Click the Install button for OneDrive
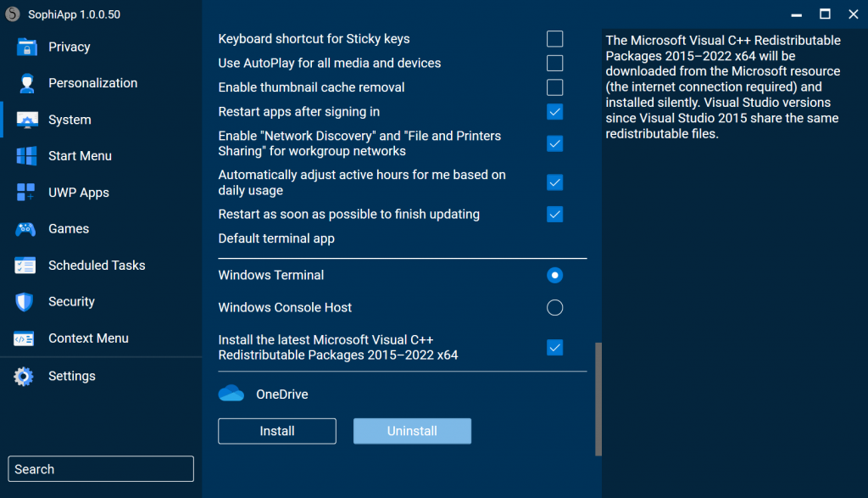 [x=276, y=431]
